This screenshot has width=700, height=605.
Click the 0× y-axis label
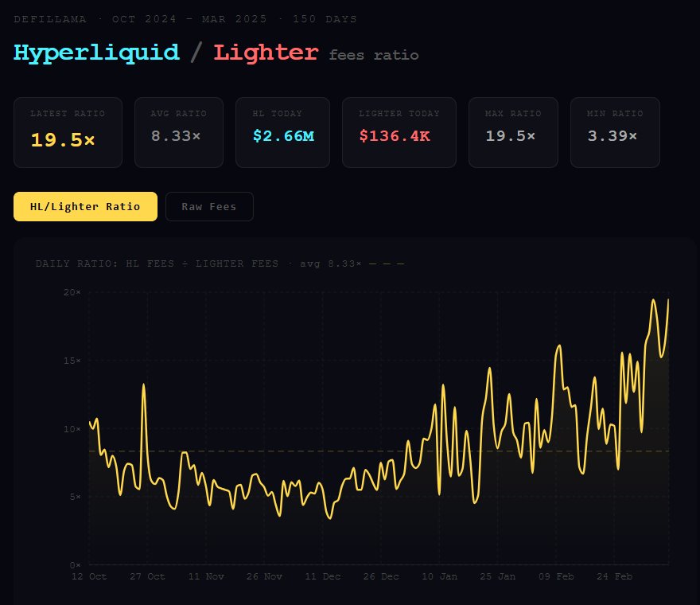75,565
